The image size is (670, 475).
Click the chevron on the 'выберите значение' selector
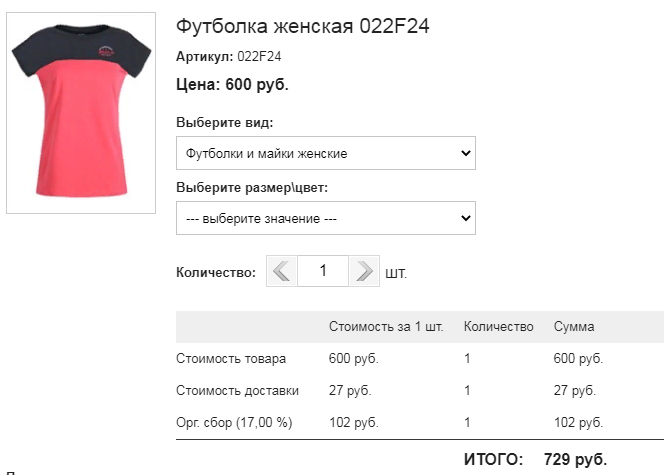(466, 218)
